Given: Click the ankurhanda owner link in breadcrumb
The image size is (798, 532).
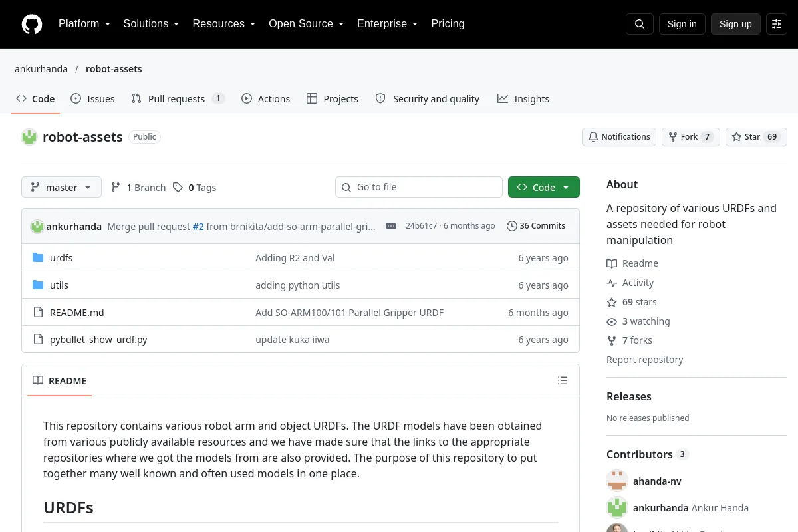Looking at the screenshot, I should coord(41,69).
